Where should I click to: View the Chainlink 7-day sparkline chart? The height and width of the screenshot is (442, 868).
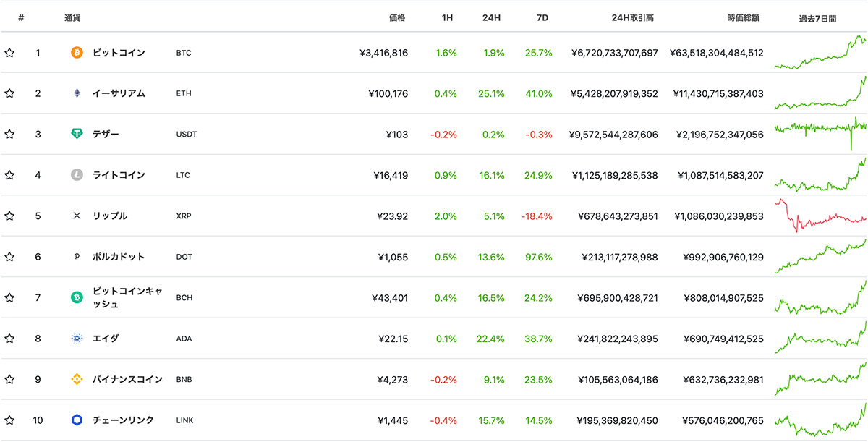click(820, 420)
